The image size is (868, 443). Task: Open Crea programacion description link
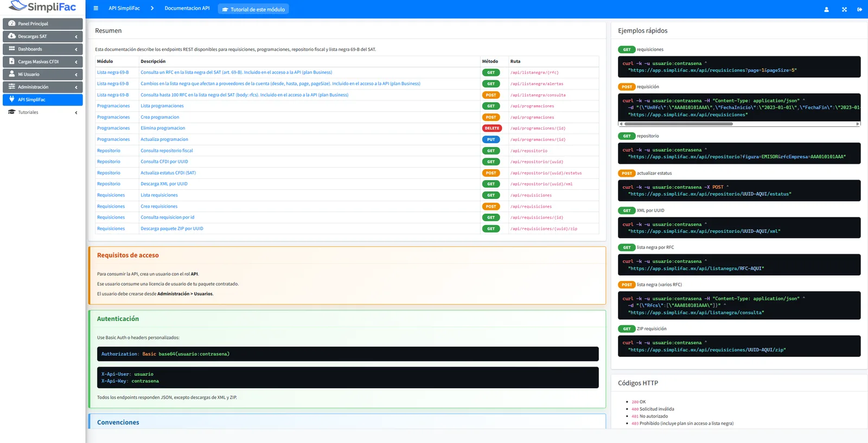click(x=160, y=117)
